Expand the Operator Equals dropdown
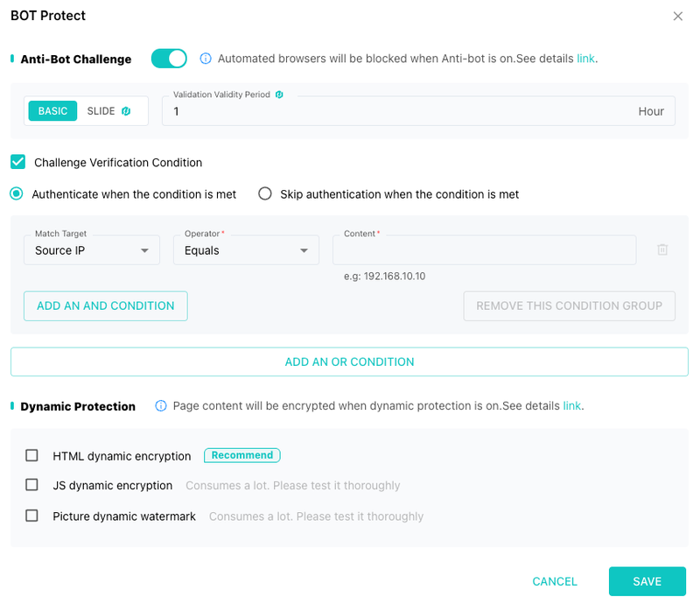Viewport: 700px width, 604px height. [x=246, y=250]
